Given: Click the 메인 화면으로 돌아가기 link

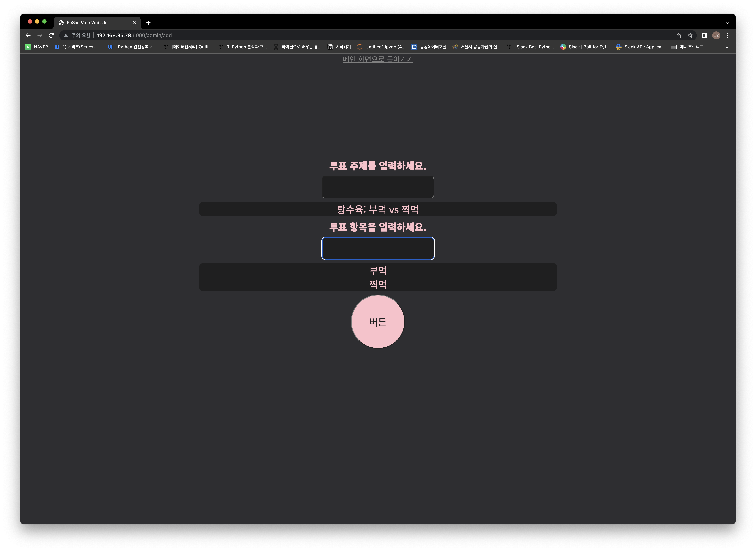Looking at the screenshot, I should [x=378, y=59].
